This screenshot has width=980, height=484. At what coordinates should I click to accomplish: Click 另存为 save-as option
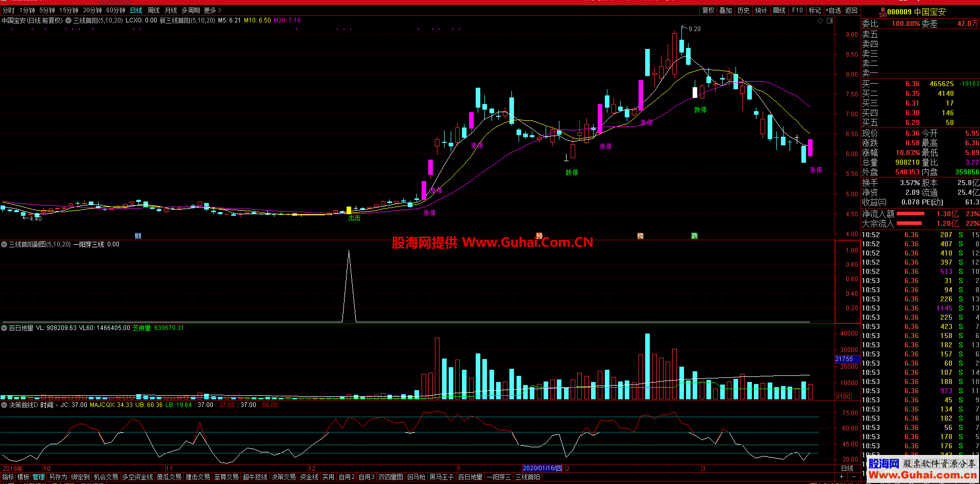58,477
